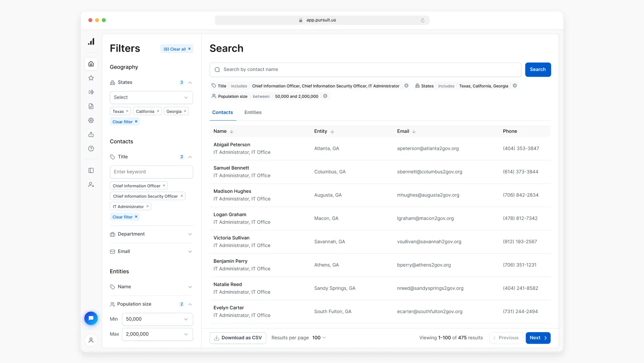Open the user profile avatar icon
Viewport: 644px width, 363px height.
pyautogui.click(x=91, y=340)
